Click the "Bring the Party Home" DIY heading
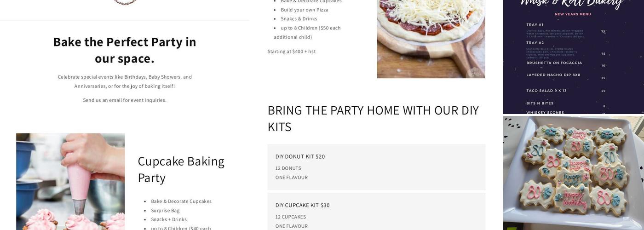 point(373,118)
